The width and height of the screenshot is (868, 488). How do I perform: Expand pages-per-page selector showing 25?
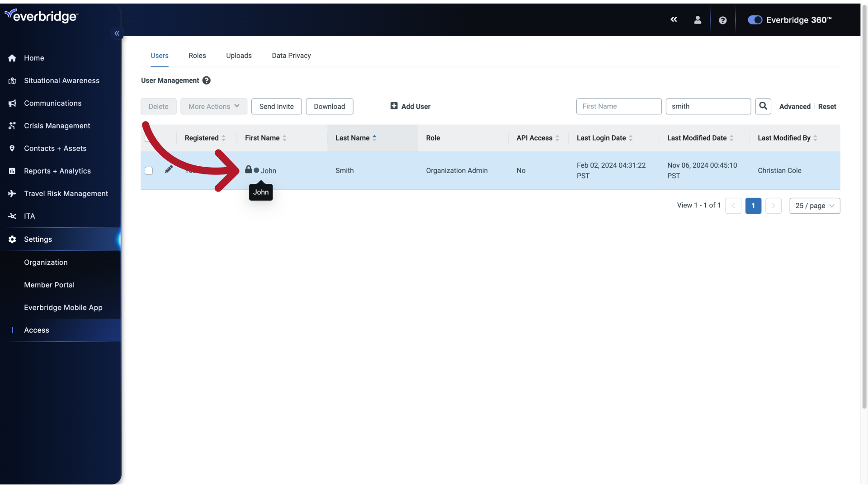[x=814, y=206]
